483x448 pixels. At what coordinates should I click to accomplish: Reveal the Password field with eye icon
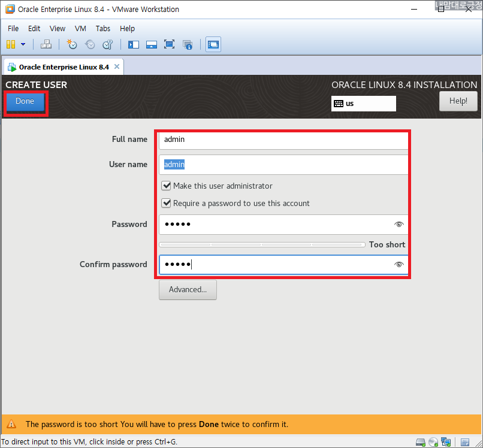pos(399,225)
